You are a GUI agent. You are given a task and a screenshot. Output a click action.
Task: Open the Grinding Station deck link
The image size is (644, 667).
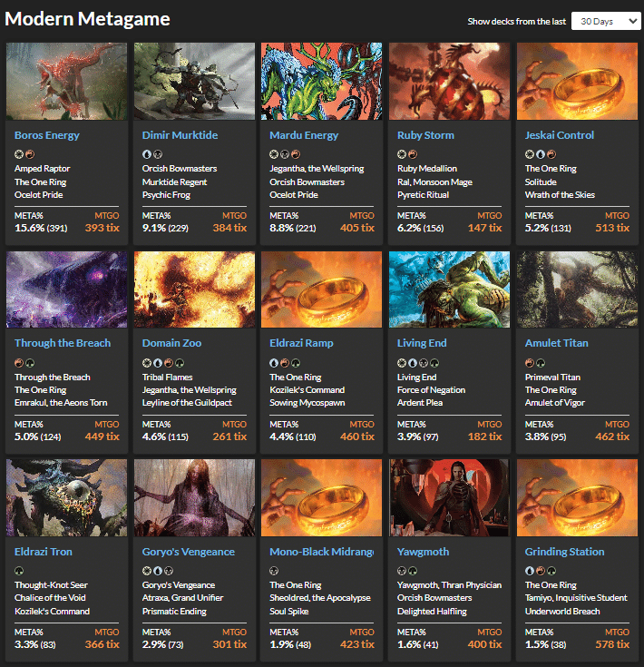click(564, 552)
